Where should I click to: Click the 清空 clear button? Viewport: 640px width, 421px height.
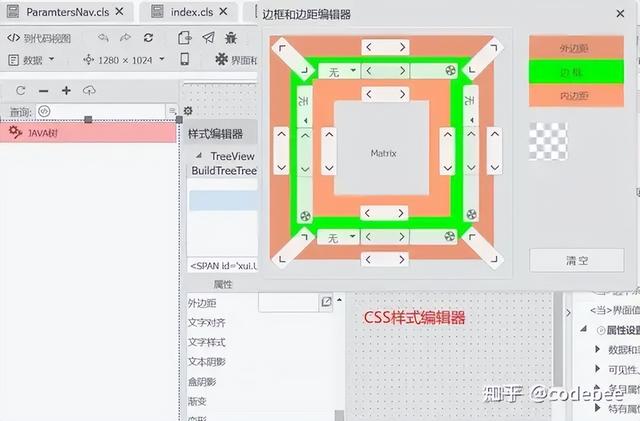576,260
